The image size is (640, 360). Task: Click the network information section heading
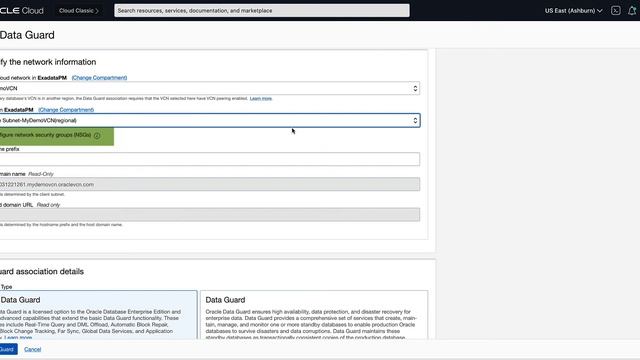pos(48,62)
